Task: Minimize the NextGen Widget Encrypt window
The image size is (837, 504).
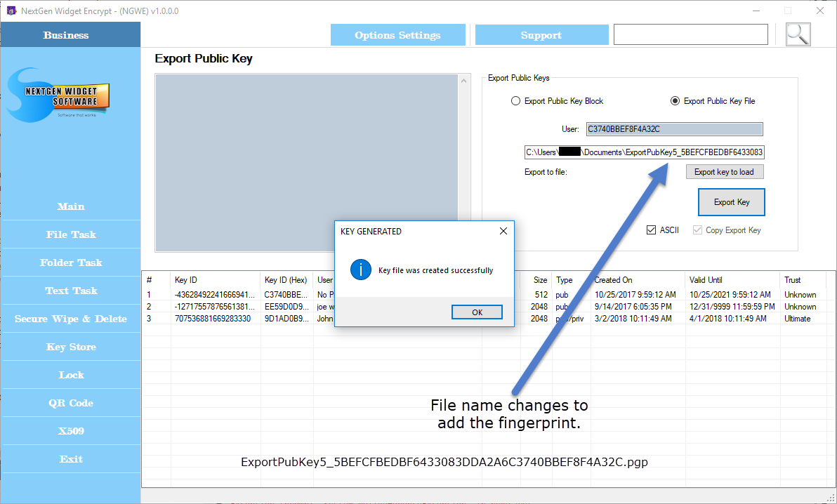Action: point(756,11)
